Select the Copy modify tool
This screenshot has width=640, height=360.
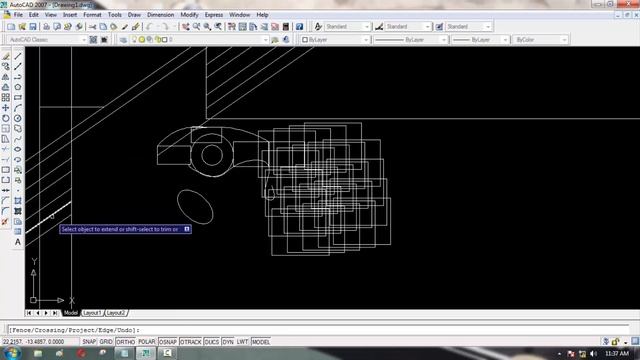point(6,67)
